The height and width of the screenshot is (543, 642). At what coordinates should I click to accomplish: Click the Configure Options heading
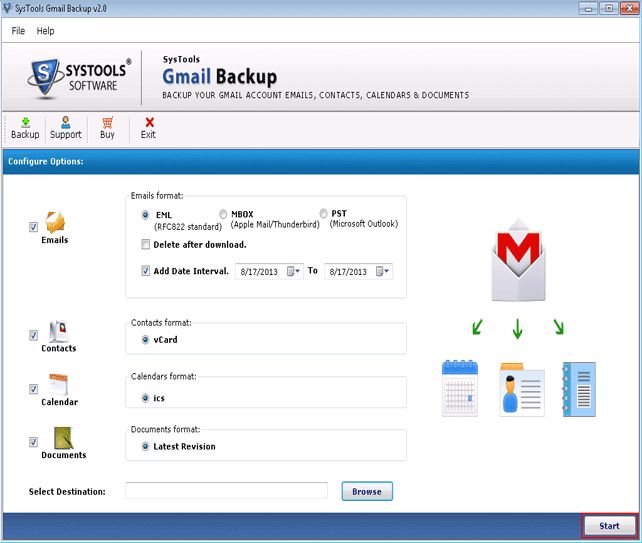[x=46, y=161]
